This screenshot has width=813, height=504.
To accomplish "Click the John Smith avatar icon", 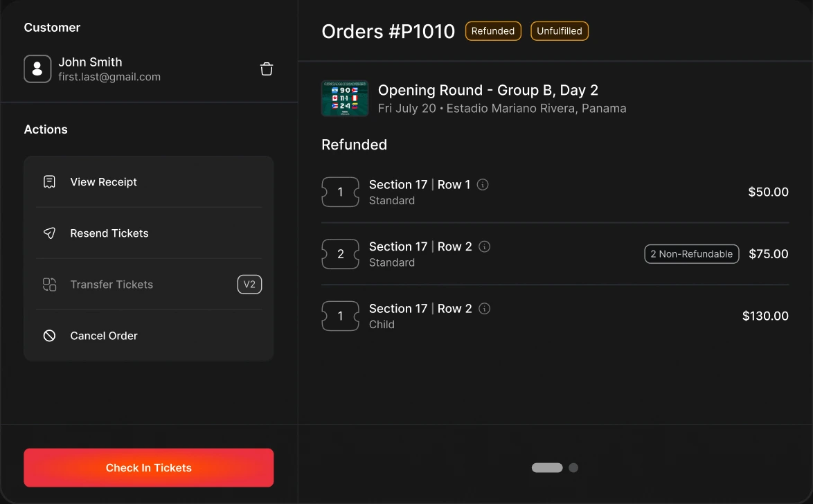I will (x=37, y=69).
